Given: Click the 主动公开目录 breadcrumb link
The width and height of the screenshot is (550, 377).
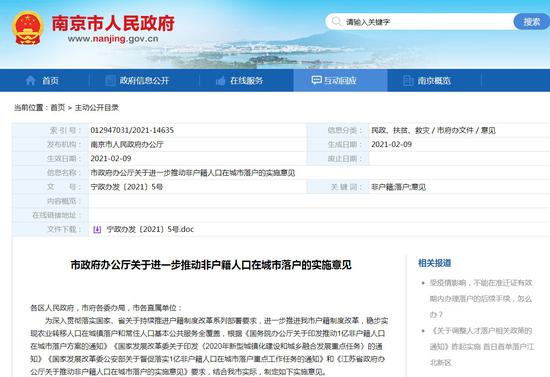Looking at the screenshot, I should (x=97, y=108).
